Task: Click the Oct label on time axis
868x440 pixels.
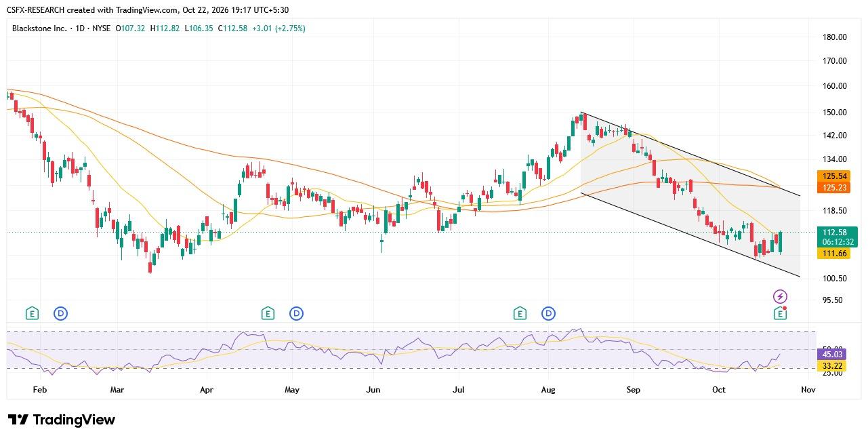Action: [718, 390]
